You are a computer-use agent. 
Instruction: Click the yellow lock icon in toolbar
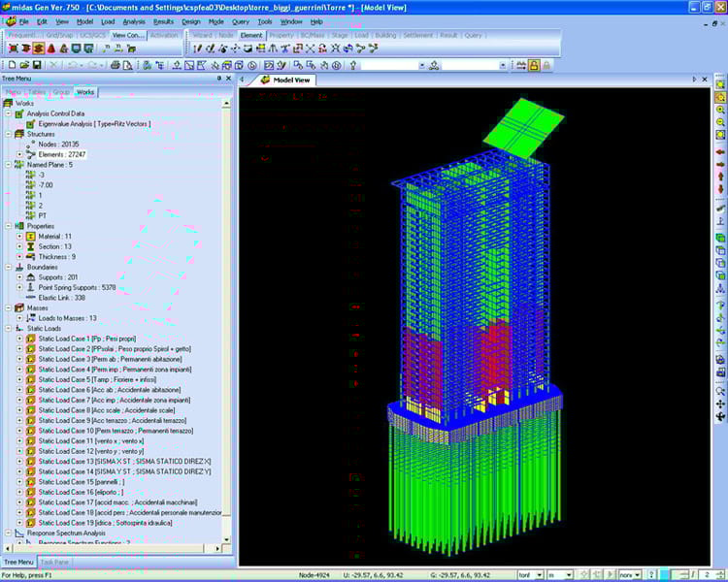[x=534, y=65]
